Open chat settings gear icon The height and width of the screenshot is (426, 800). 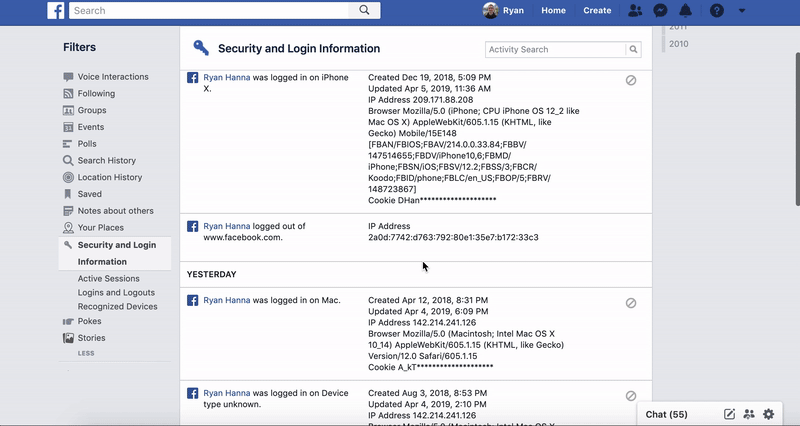click(x=768, y=414)
